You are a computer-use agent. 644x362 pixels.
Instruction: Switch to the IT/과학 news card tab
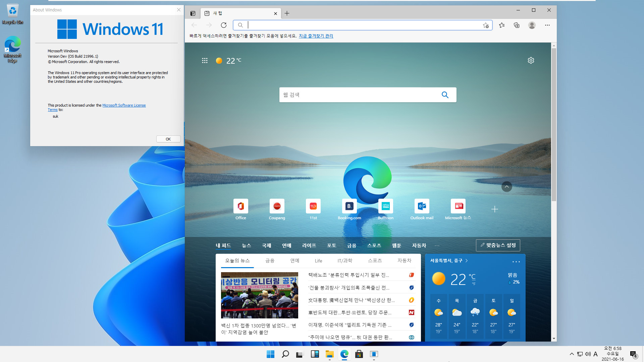tap(345, 261)
